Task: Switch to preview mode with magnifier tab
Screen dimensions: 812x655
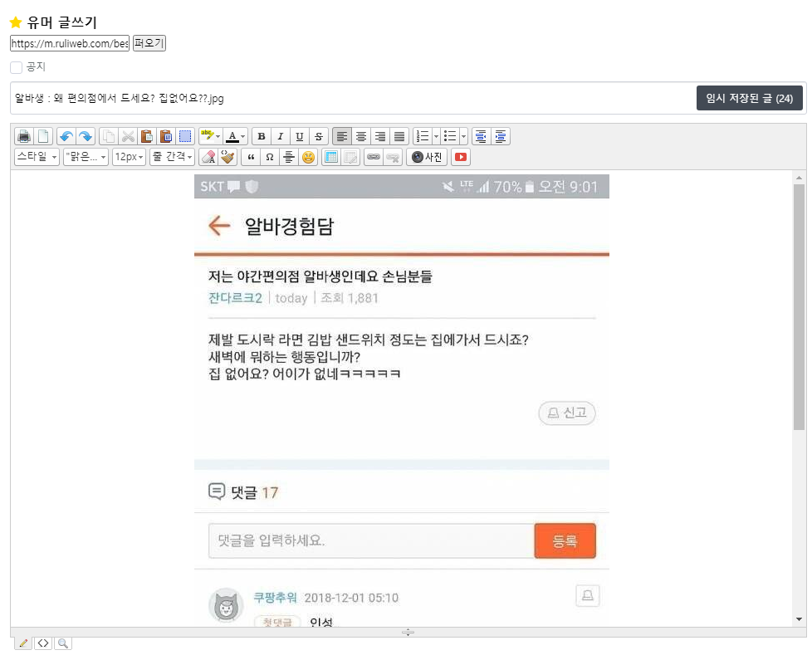Action: (62, 643)
